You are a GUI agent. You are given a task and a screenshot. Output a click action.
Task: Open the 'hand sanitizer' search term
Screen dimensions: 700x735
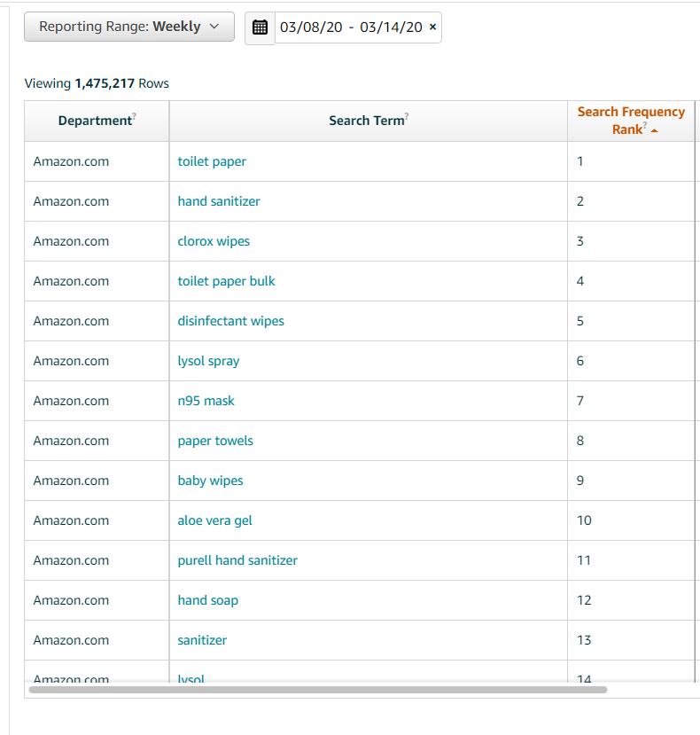coord(219,201)
